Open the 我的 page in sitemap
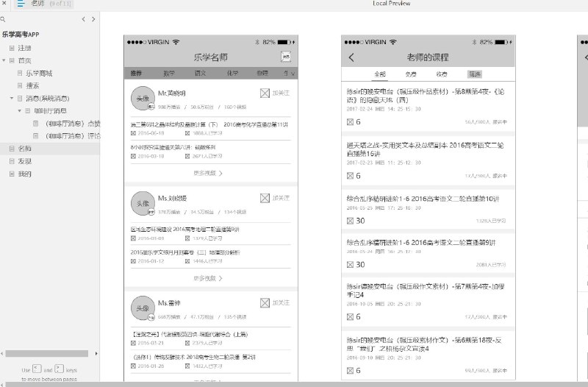This screenshot has width=588, height=387. (x=24, y=174)
